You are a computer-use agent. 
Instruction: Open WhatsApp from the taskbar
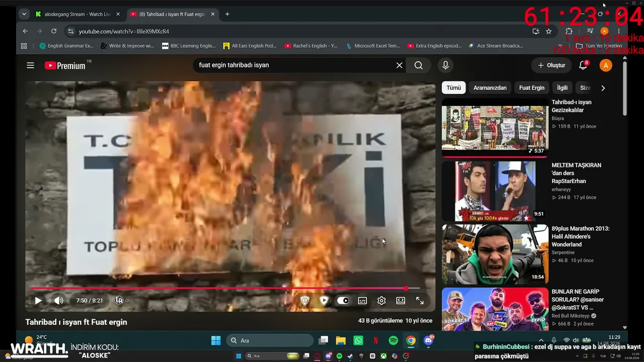[358, 341]
